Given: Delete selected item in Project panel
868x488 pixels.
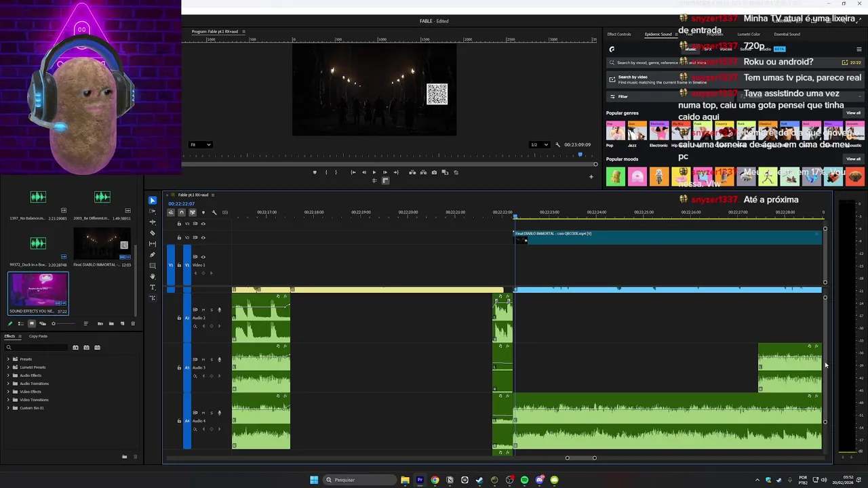Looking at the screenshot, I should 133,323.
